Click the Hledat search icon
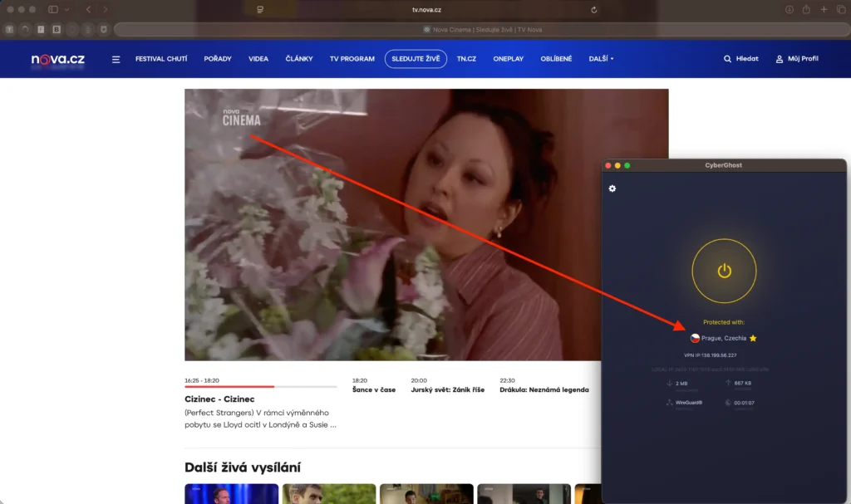The width and height of the screenshot is (851, 504). pos(726,58)
